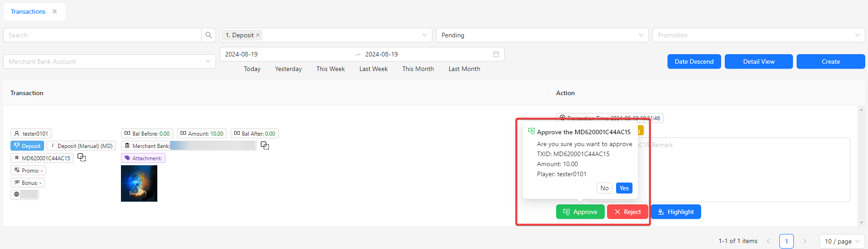Cancel approval by clicking No

pos(604,188)
